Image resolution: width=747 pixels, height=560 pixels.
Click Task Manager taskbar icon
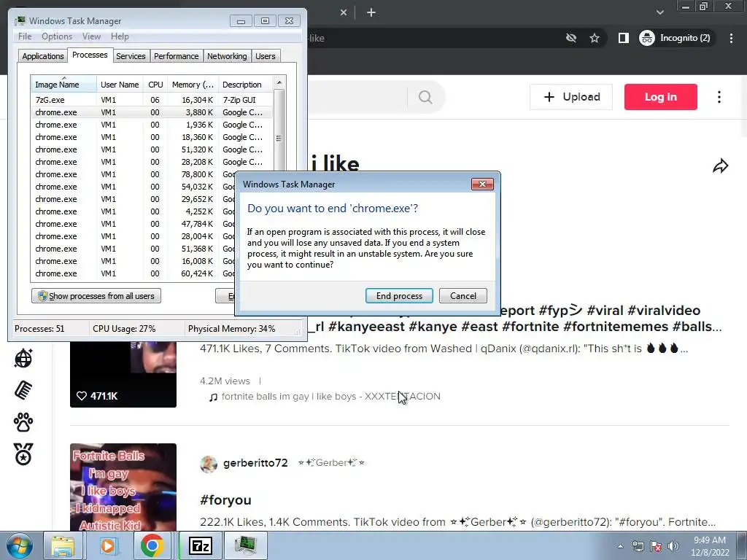pyautogui.click(x=245, y=545)
